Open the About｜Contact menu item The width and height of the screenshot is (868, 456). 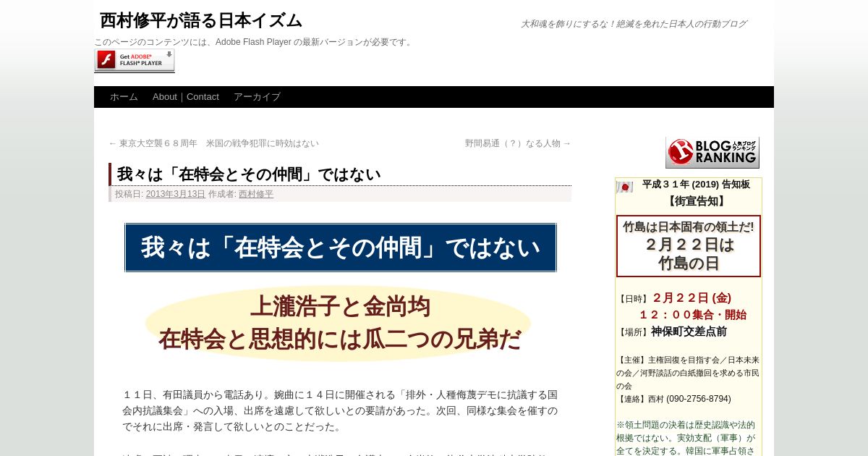tap(186, 97)
